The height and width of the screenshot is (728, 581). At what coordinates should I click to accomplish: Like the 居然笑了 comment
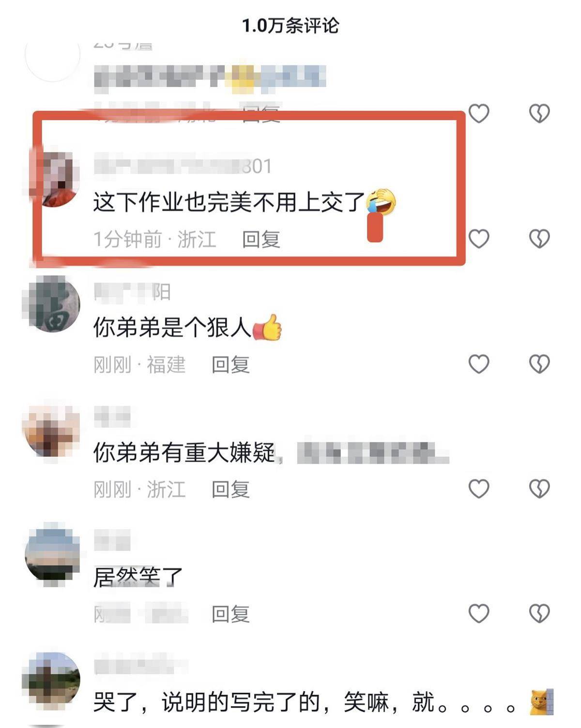click(479, 614)
